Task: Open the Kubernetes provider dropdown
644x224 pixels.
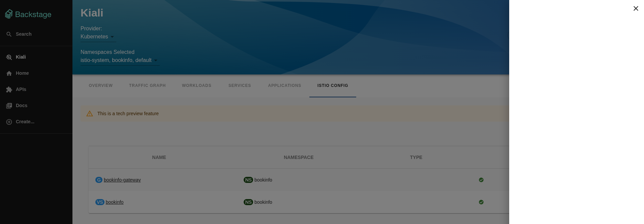Action: click(x=98, y=37)
